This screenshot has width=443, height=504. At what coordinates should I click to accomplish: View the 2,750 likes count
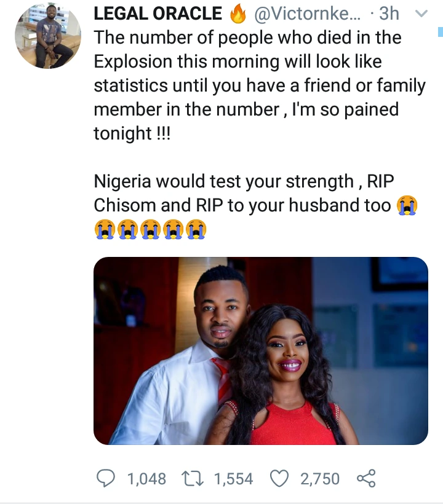(320, 479)
